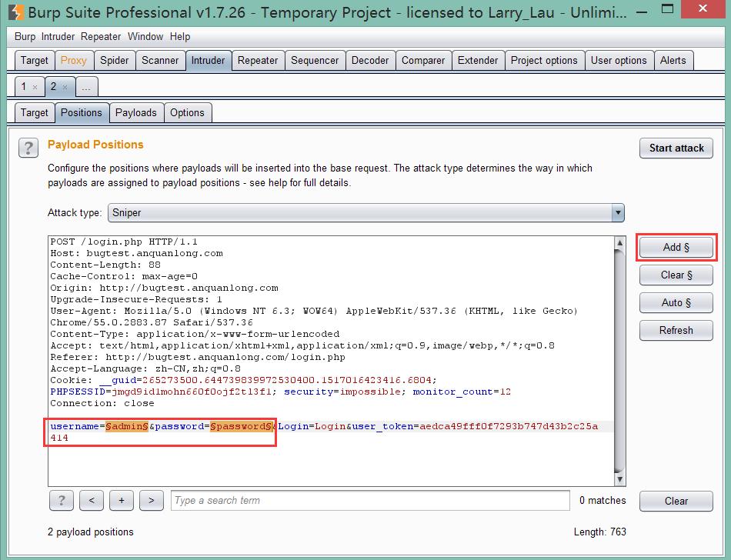Select the Positions sub-tab
The height and width of the screenshot is (560, 731).
(x=81, y=113)
